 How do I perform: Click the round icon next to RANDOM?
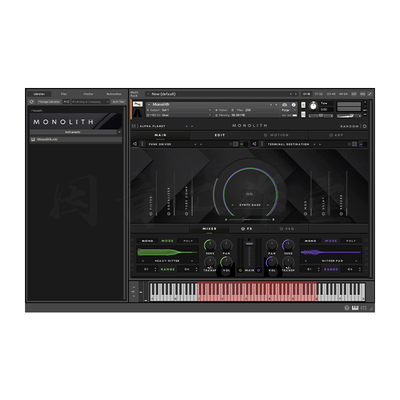point(365,126)
